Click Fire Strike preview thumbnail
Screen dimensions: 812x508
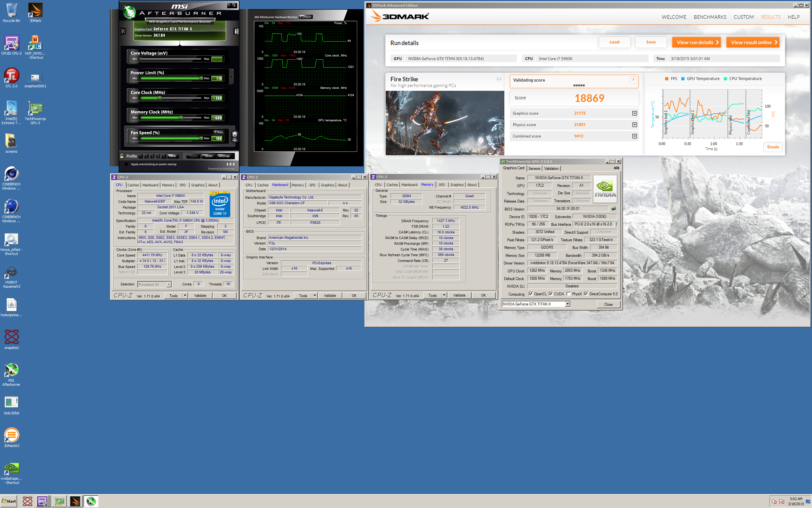point(445,123)
